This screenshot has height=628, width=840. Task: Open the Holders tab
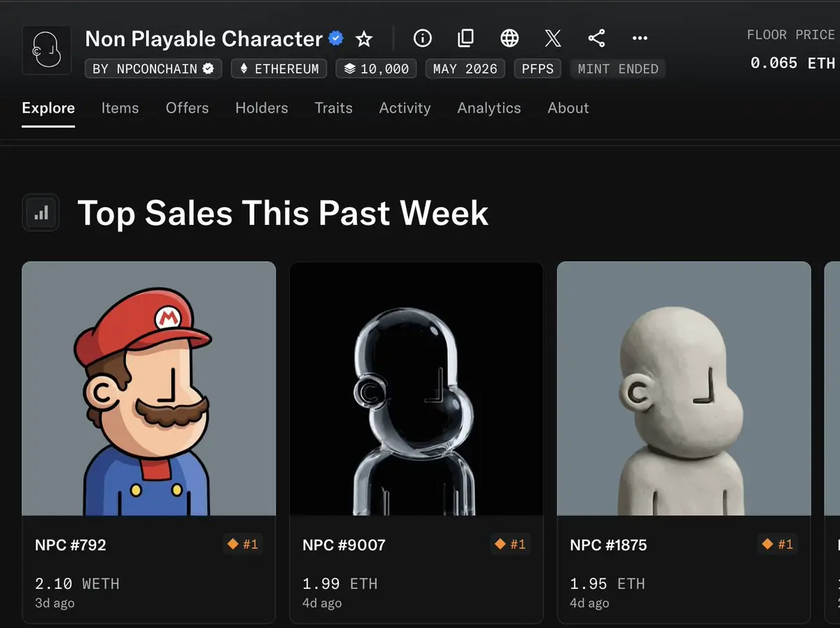pyautogui.click(x=262, y=108)
